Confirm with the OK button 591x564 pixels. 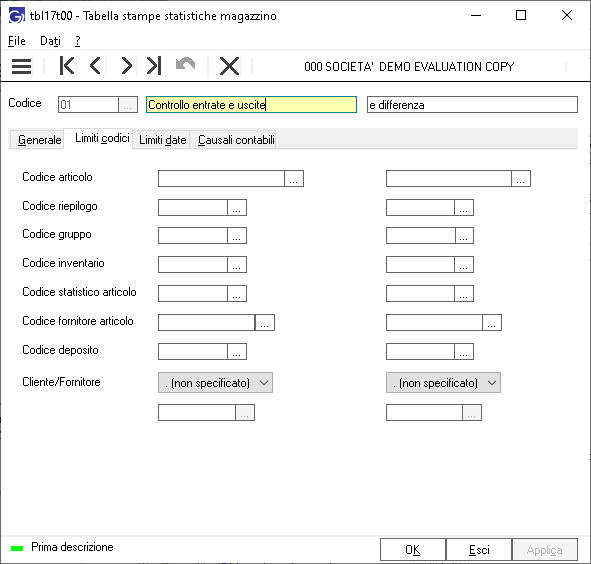tap(413, 550)
